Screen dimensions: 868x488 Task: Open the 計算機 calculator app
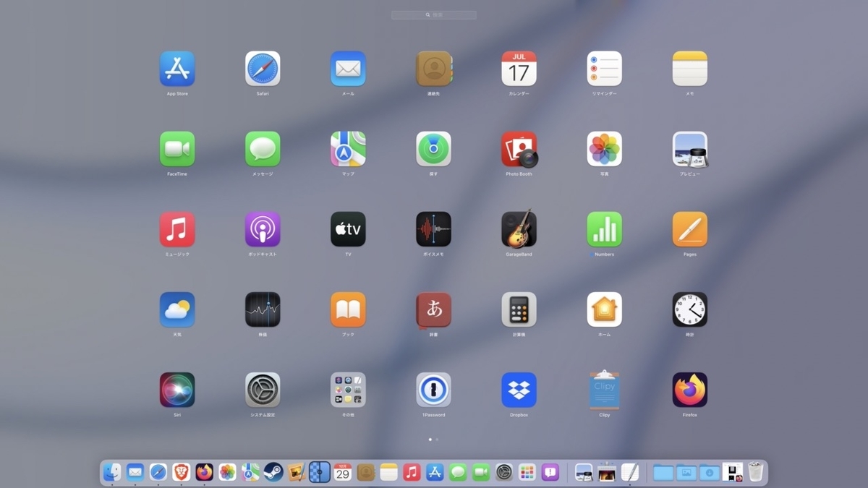pyautogui.click(x=519, y=309)
